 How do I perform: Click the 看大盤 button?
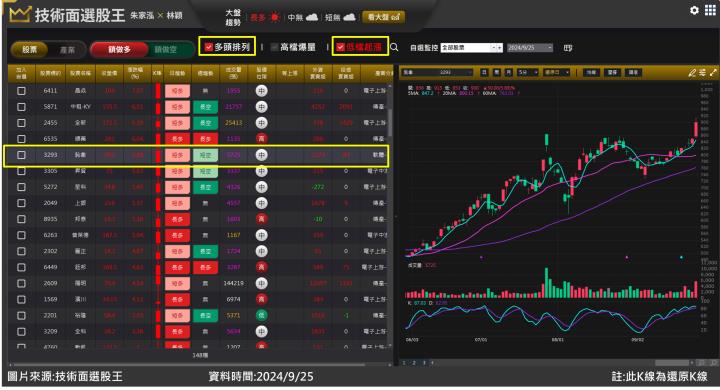click(383, 17)
